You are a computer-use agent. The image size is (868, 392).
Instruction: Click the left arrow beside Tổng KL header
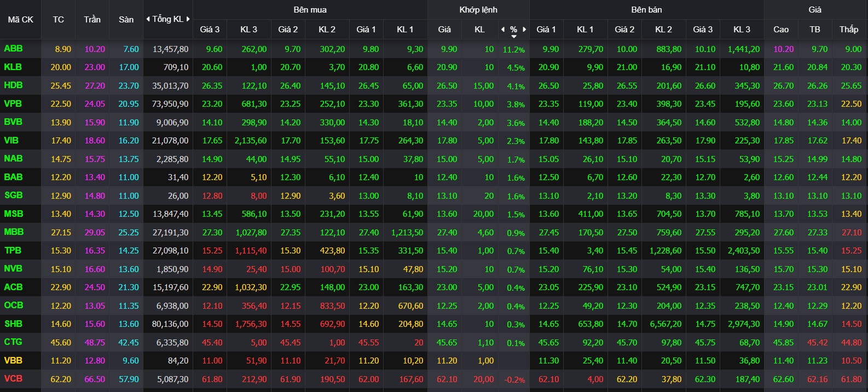[148, 19]
